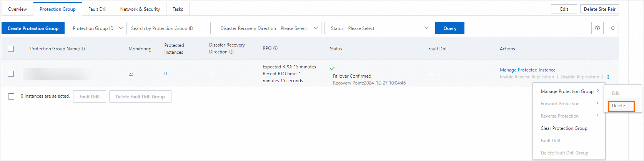The image size is (644, 161).
Task: Click the RPO help question icon
Action: click(275, 48)
